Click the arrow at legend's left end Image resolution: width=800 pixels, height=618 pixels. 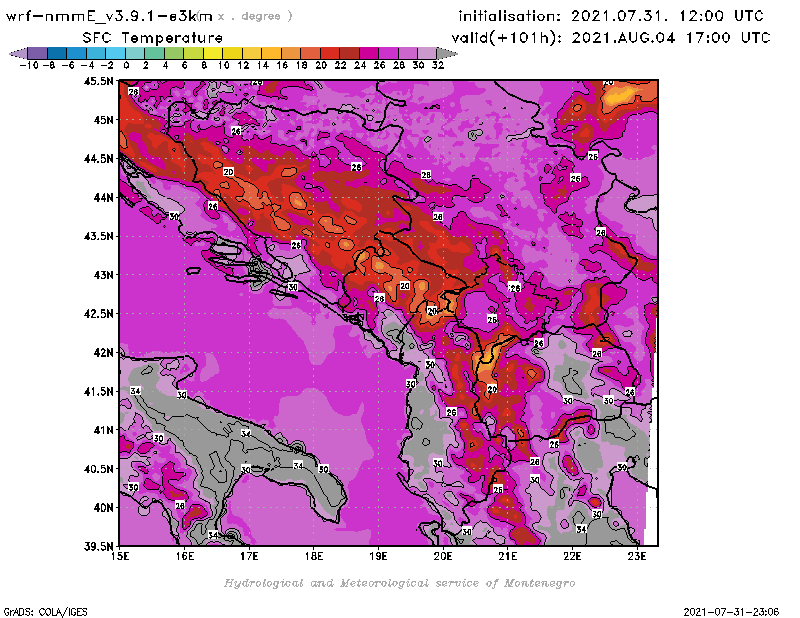[18, 53]
